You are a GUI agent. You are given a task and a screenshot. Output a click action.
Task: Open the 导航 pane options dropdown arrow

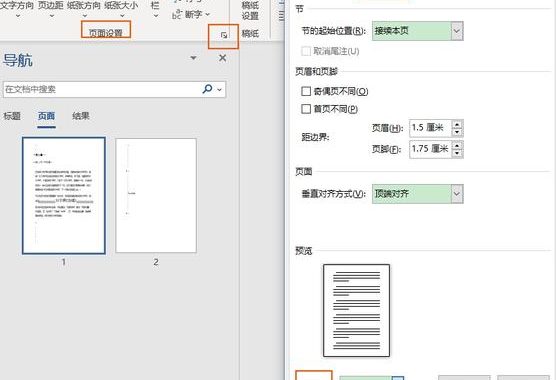pos(193,58)
